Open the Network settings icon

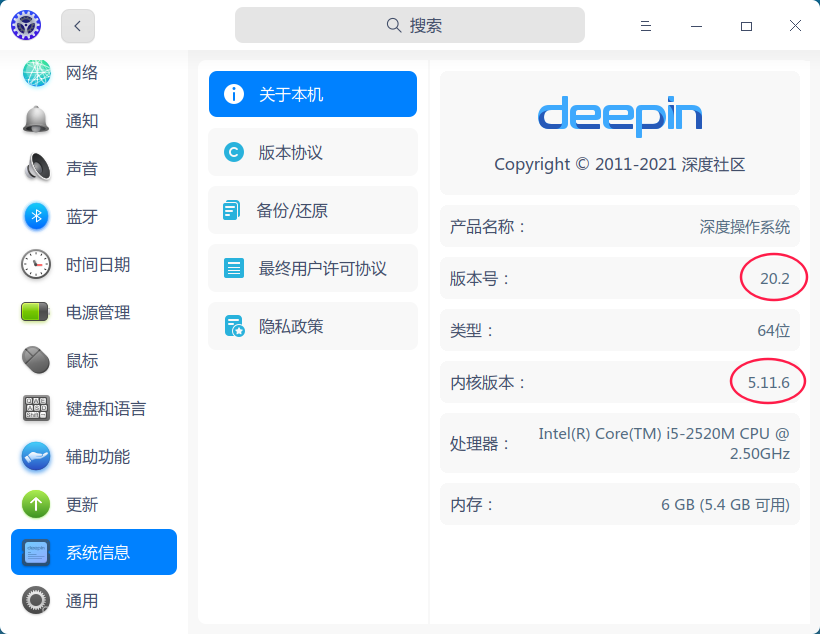coord(37,73)
